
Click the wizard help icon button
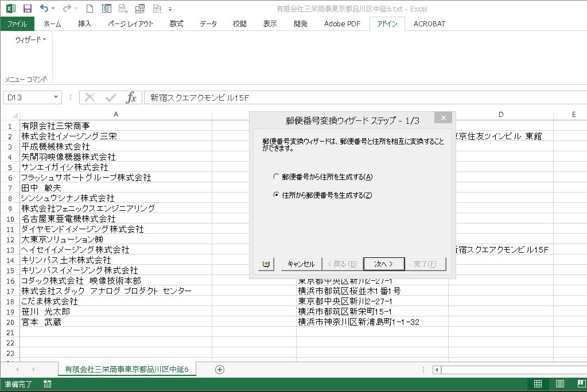pos(266,264)
